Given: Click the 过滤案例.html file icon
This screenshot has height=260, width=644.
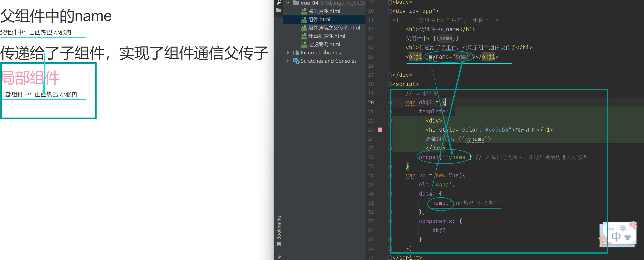Looking at the screenshot, I should coord(304,45).
